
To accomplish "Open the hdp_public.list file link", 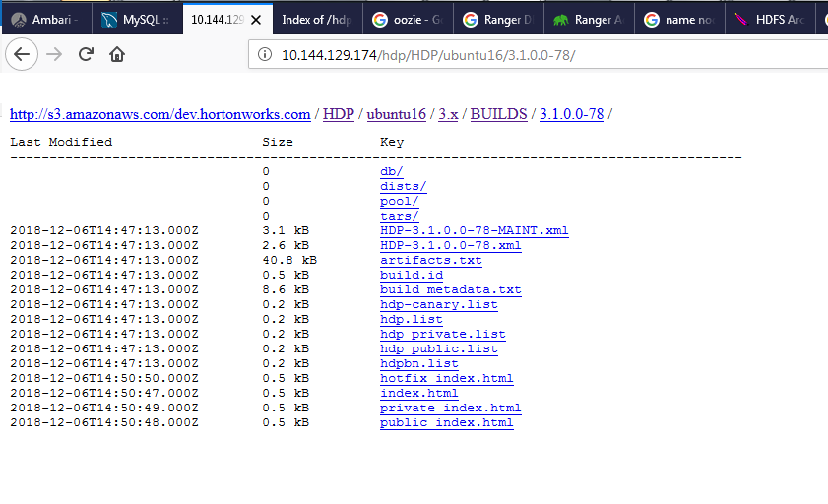I will point(439,348).
